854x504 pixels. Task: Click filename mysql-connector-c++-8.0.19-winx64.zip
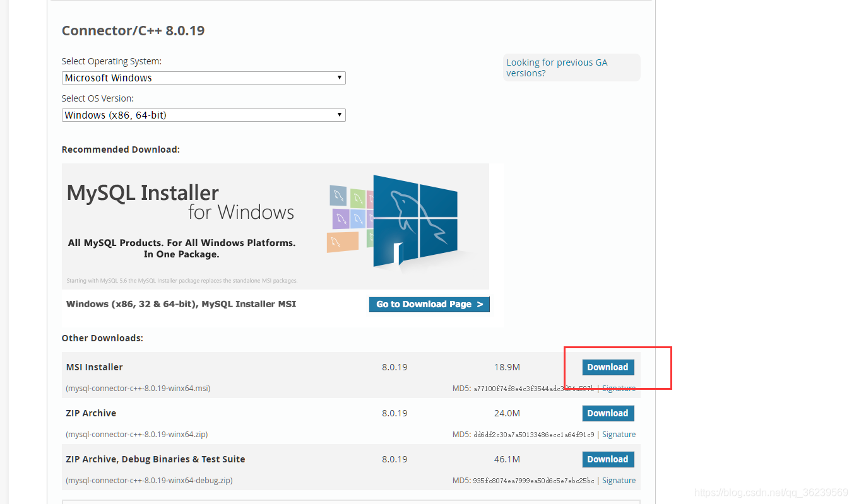[137, 435]
